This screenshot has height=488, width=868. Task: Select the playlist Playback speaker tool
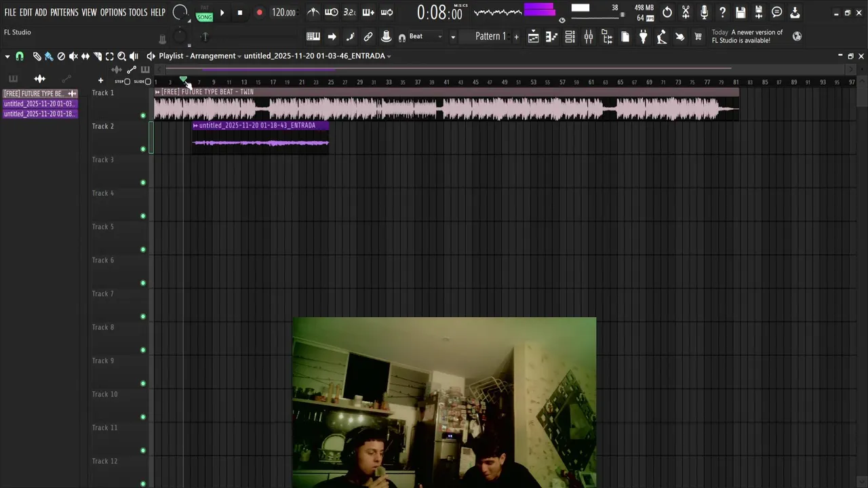tap(134, 56)
